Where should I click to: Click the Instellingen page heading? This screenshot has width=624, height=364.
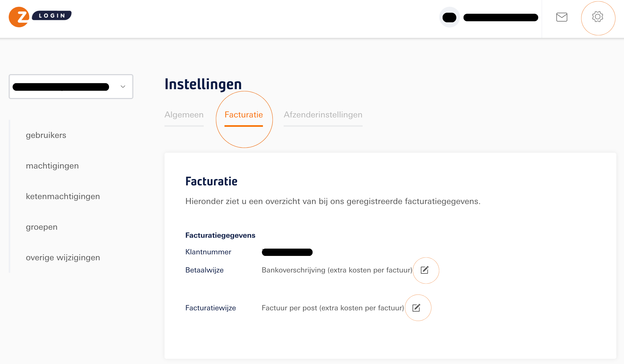tap(203, 84)
